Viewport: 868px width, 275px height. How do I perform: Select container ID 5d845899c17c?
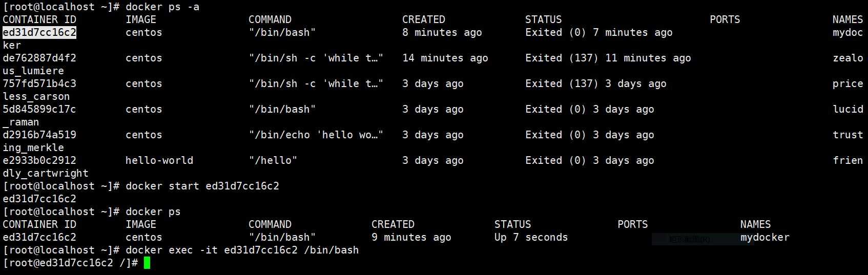(39, 109)
